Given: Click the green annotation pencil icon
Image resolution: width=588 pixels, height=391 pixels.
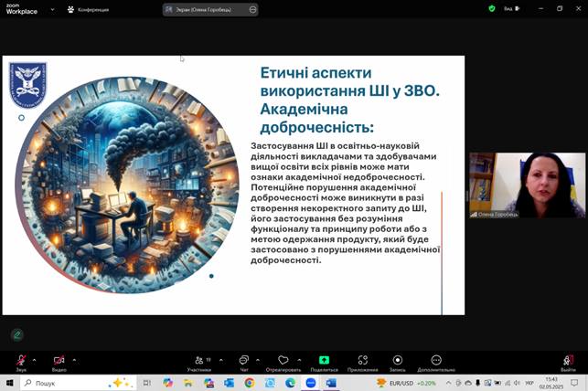Looking at the screenshot, I should (x=16, y=334).
